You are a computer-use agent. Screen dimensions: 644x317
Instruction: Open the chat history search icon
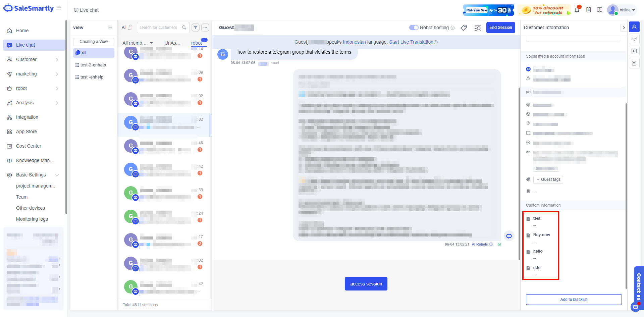point(478,28)
